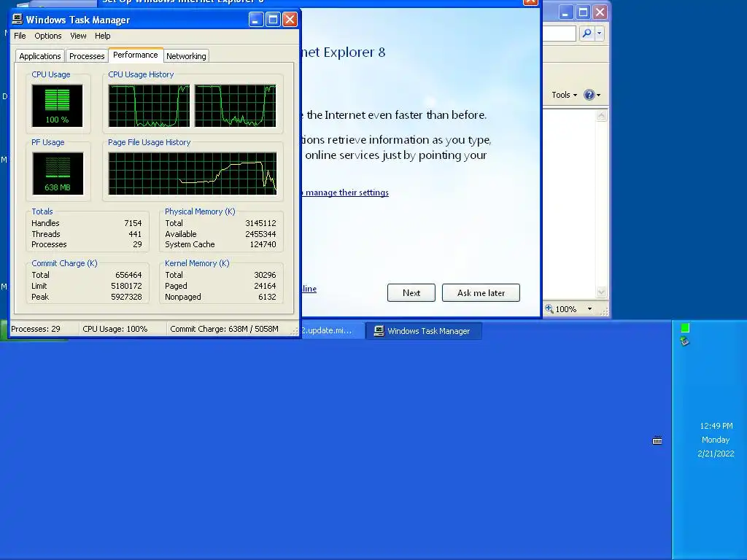Open the manage their settings link
747x560 pixels.
click(x=347, y=192)
